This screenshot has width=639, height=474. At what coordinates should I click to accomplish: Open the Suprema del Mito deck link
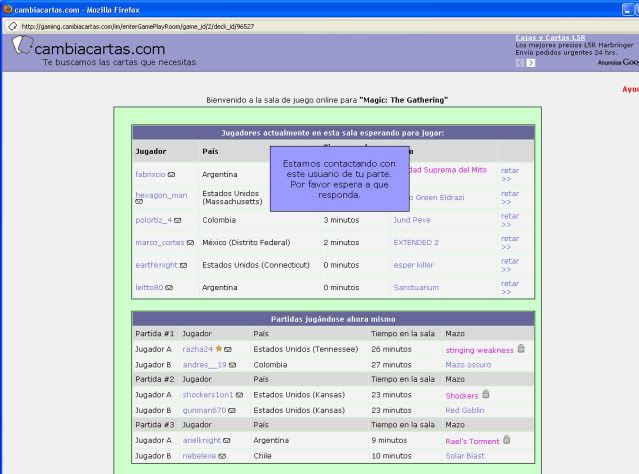[x=448, y=170]
